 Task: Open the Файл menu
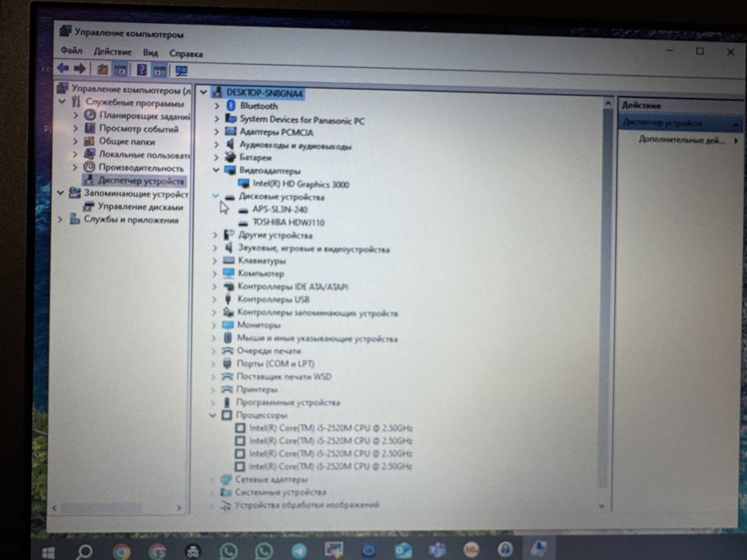71,50
